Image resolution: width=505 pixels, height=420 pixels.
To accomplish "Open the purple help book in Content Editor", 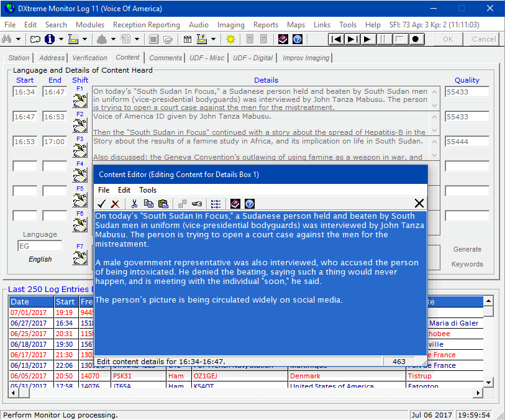I will click(235, 204).
